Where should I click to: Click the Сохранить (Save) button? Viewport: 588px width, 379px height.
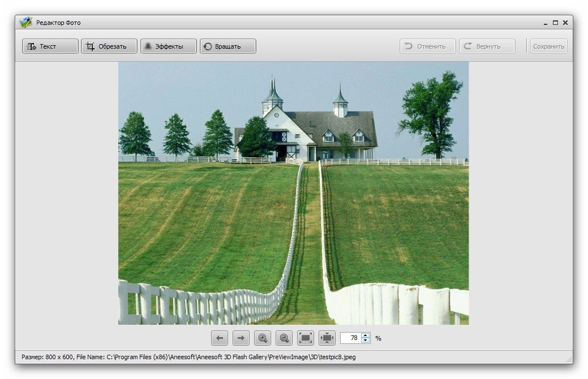(x=548, y=46)
